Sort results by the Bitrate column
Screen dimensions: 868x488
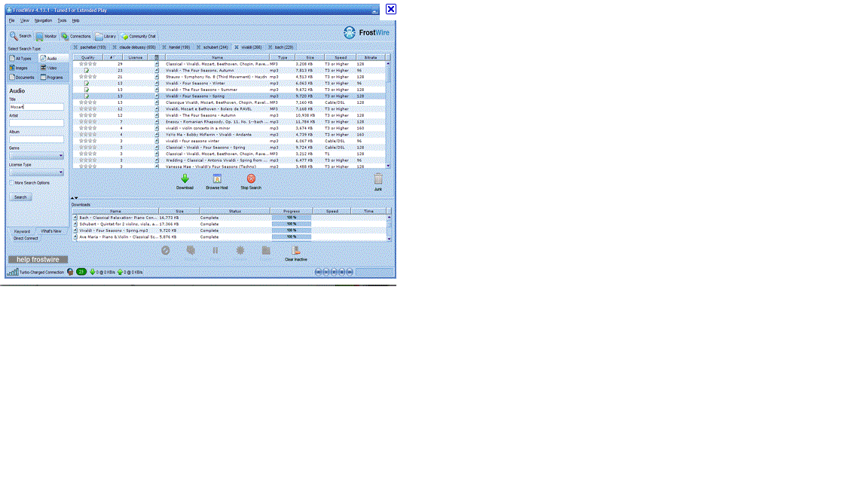point(371,57)
